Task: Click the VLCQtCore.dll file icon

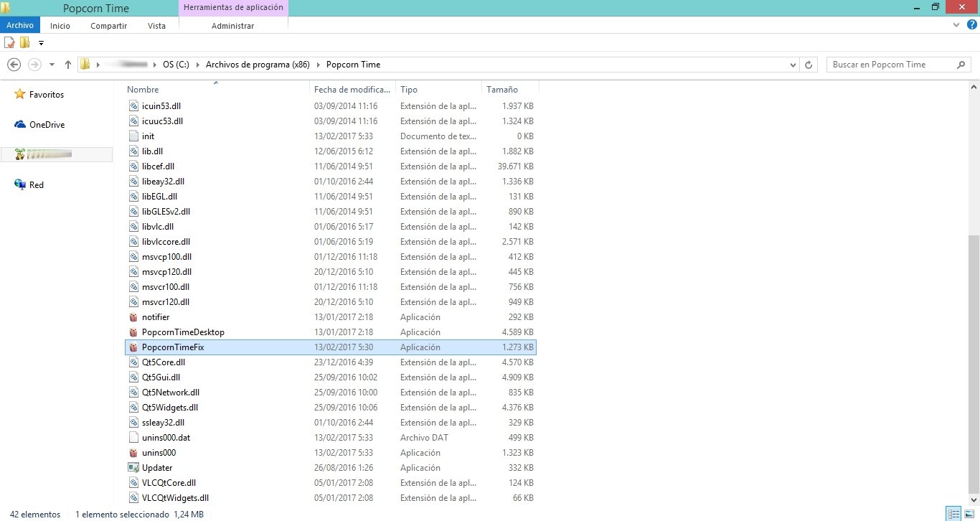Action: coord(133,483)
